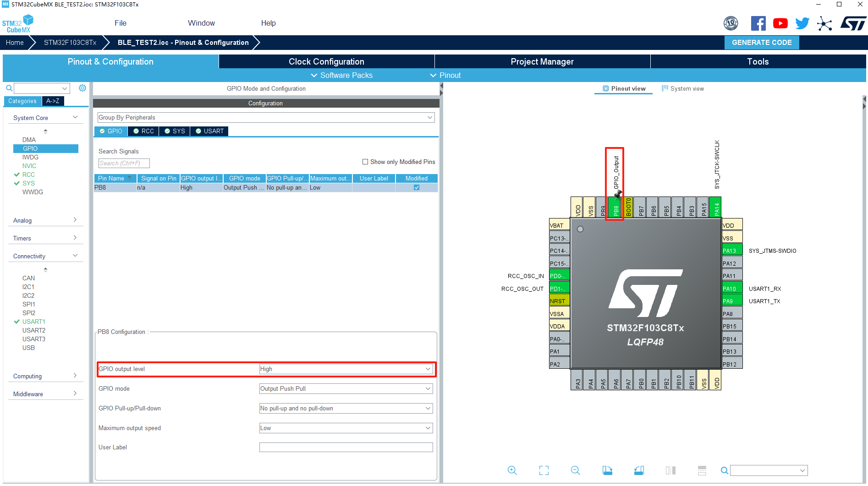Click User Label input field

point(346,447)
